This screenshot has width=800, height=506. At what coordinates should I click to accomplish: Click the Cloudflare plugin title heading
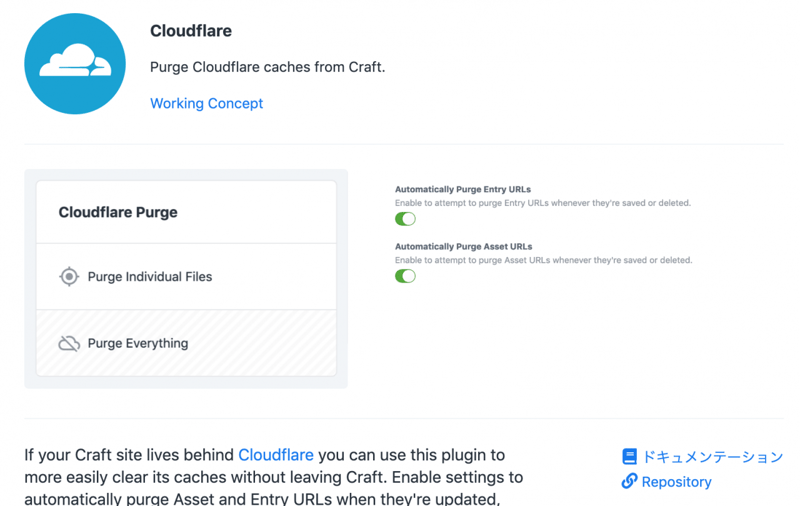[x=191, y=31]
